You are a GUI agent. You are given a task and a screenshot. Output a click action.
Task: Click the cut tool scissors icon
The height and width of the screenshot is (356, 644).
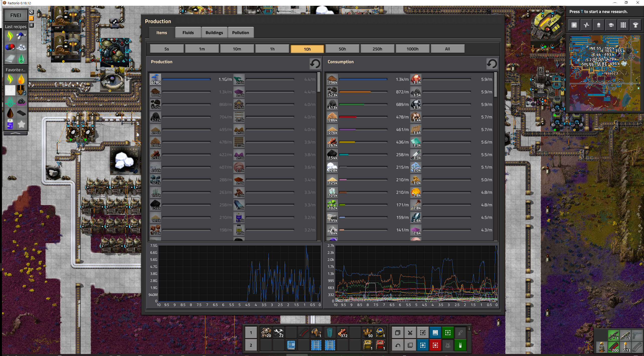click(410, 333)
